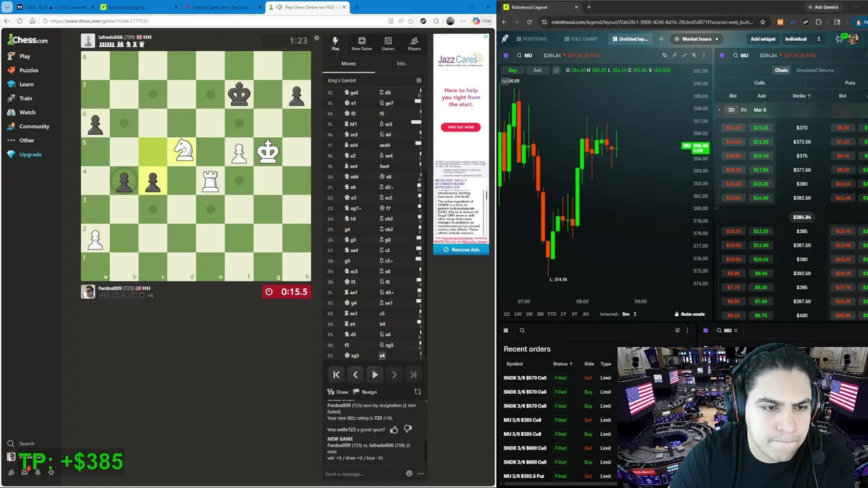Switch to the Moves tab
The height and width of the screenshot is (488, 868).
pos(349,64)
